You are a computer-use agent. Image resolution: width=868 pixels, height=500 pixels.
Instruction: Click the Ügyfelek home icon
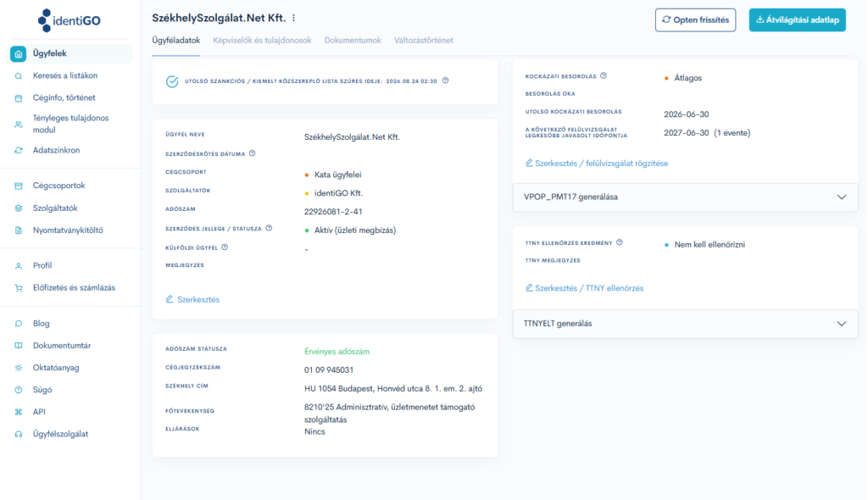19,53
